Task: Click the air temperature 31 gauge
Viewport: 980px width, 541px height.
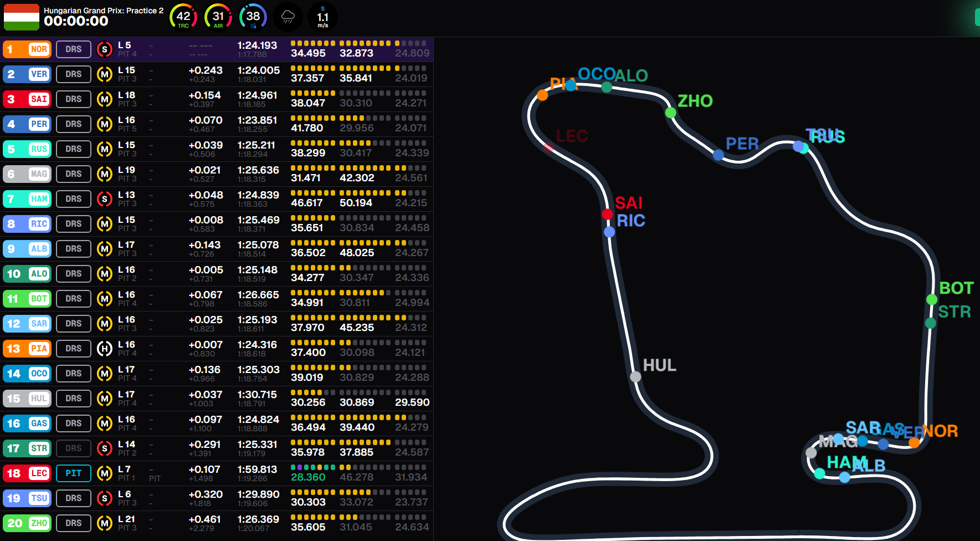Action: [x=218, y=17]
